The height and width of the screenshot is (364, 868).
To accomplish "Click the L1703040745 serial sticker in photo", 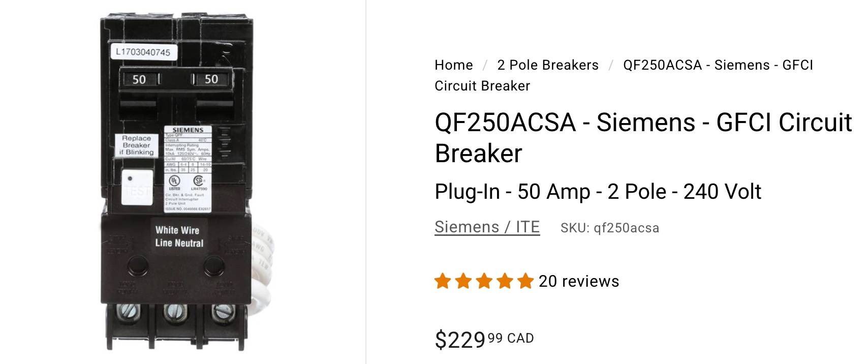I will point(143,52).
